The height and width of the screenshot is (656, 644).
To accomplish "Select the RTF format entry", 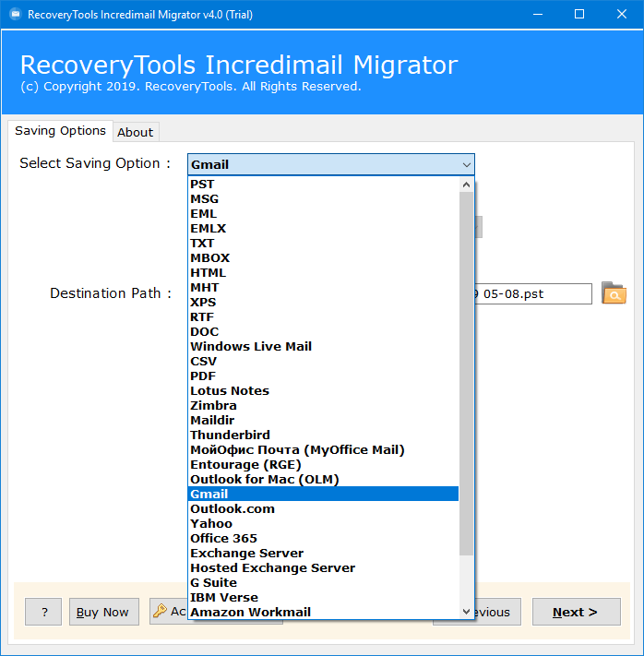I will pos(324,316).
